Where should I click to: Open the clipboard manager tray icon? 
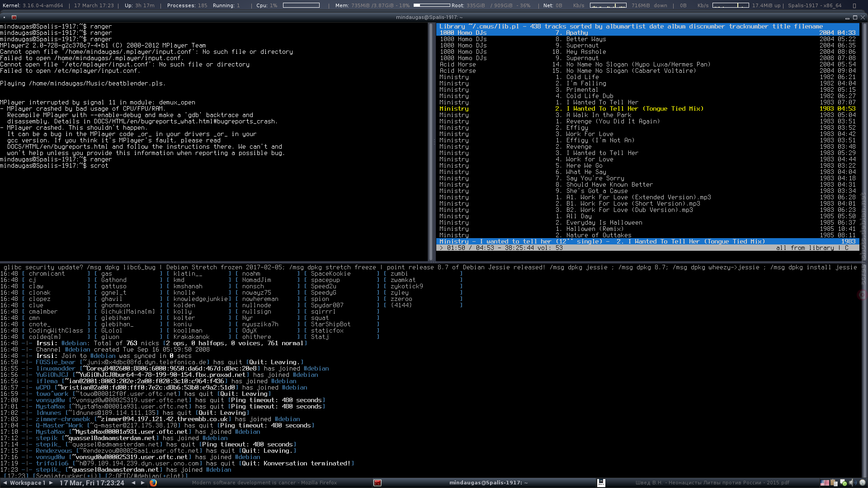pos(834,483)
